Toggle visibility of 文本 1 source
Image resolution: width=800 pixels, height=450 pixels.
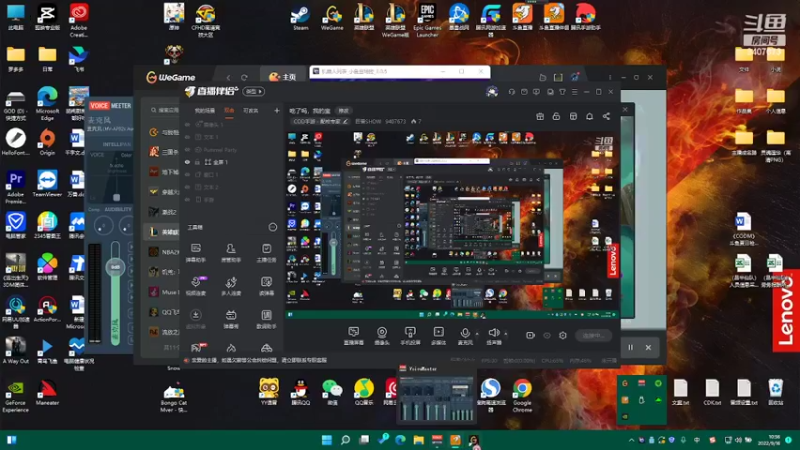click(187, 137)
